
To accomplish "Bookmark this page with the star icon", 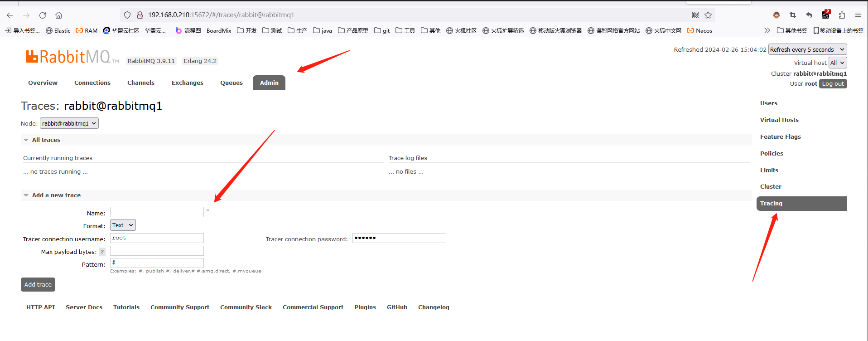I will point(708,15).
